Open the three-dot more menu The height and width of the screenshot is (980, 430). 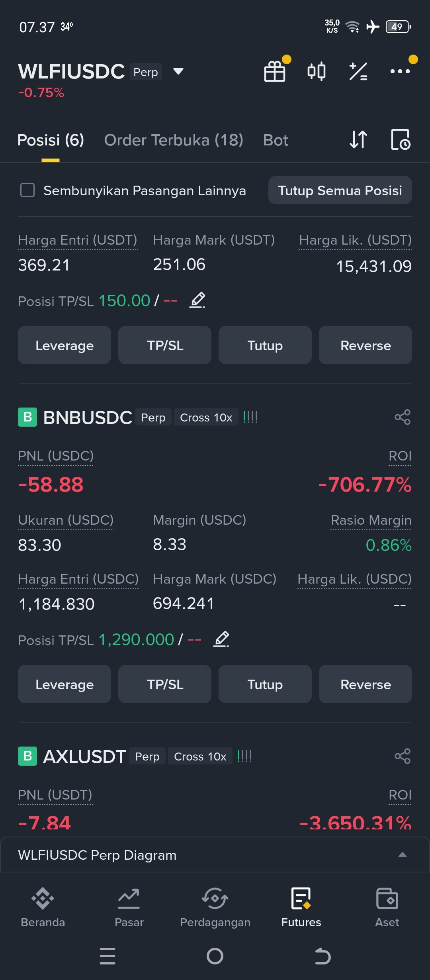coord(400,71)
